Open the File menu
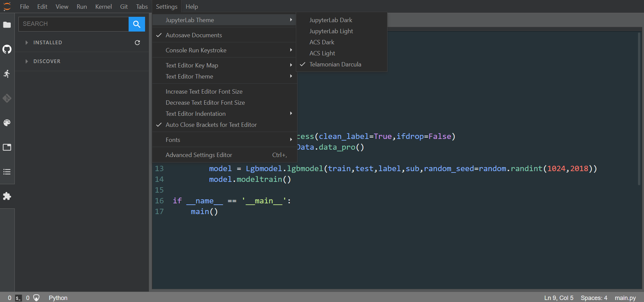This screenshot has width=644, height=302. 25,7
